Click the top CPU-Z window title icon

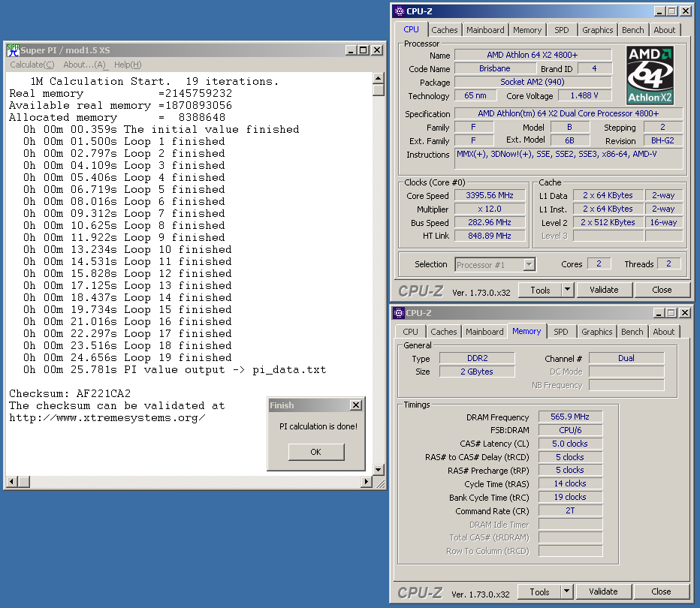click(399, 11)
